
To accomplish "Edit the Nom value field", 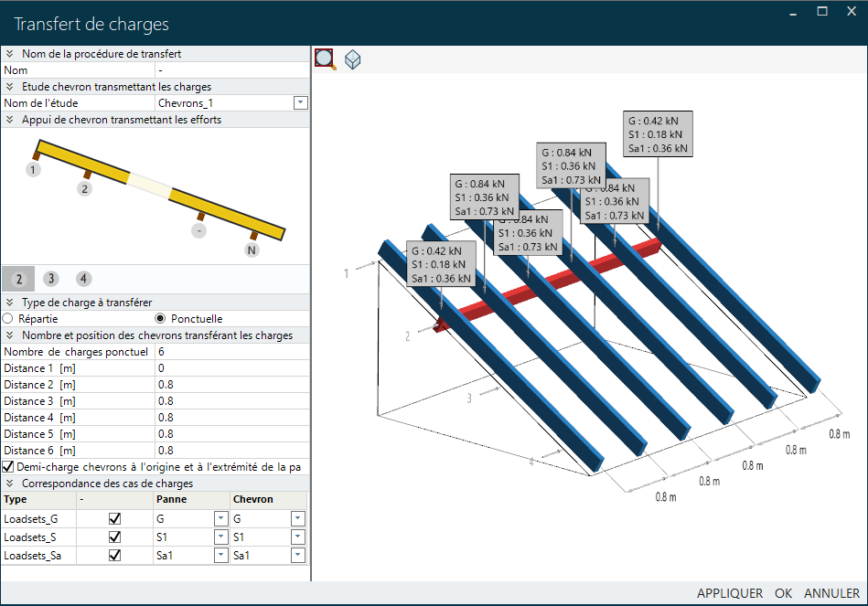I will tap(232, 70).
